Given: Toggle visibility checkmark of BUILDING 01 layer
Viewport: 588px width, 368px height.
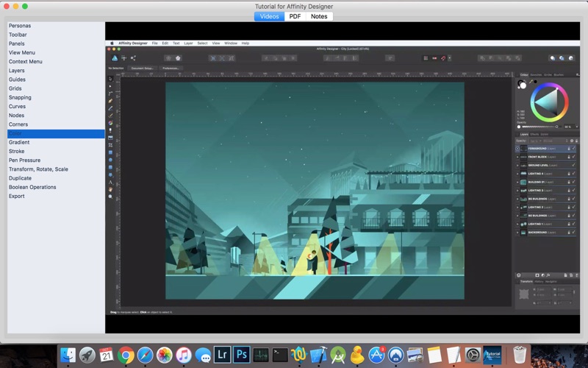Looking at the screenshot, I should 574,182.
